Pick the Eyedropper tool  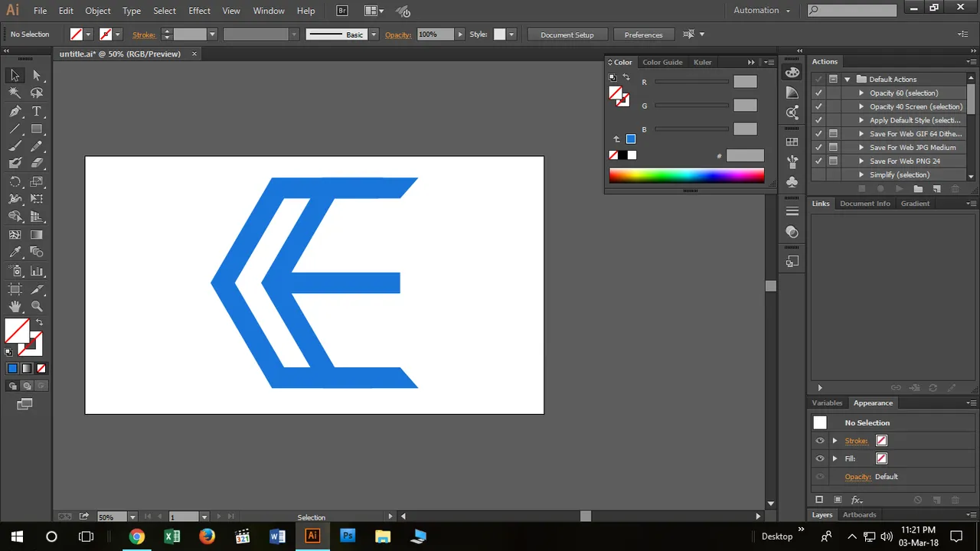coord(15,253)
